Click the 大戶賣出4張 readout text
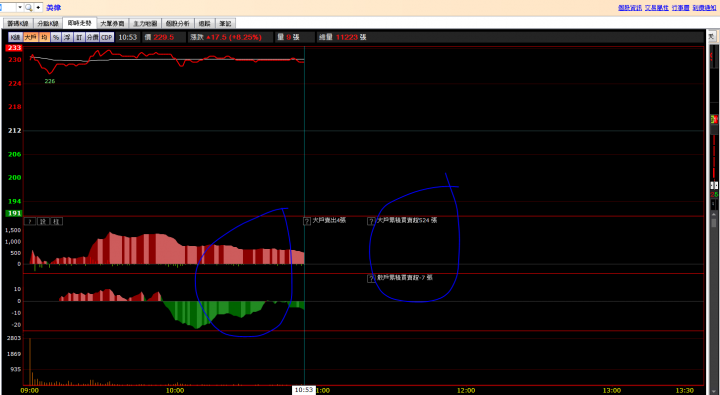The width and height of the screenshot is (720, 395). coord(329,220)
